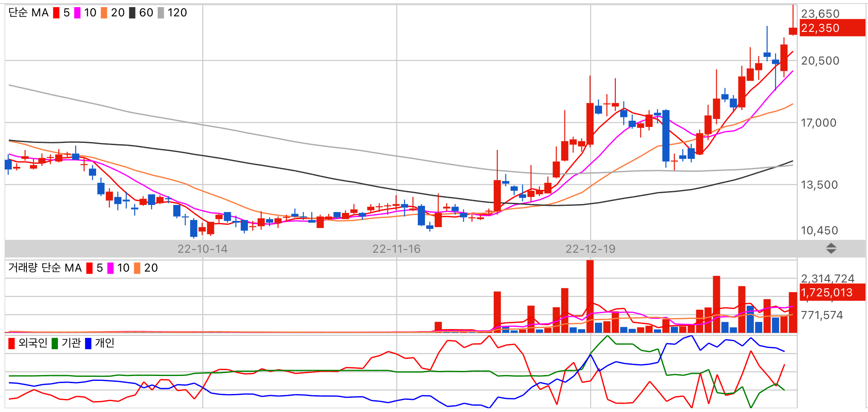This screenshot has width=868, height=412.
Task: Click the latest red candlestick at chart's right edge
Action: click(792, 31)
